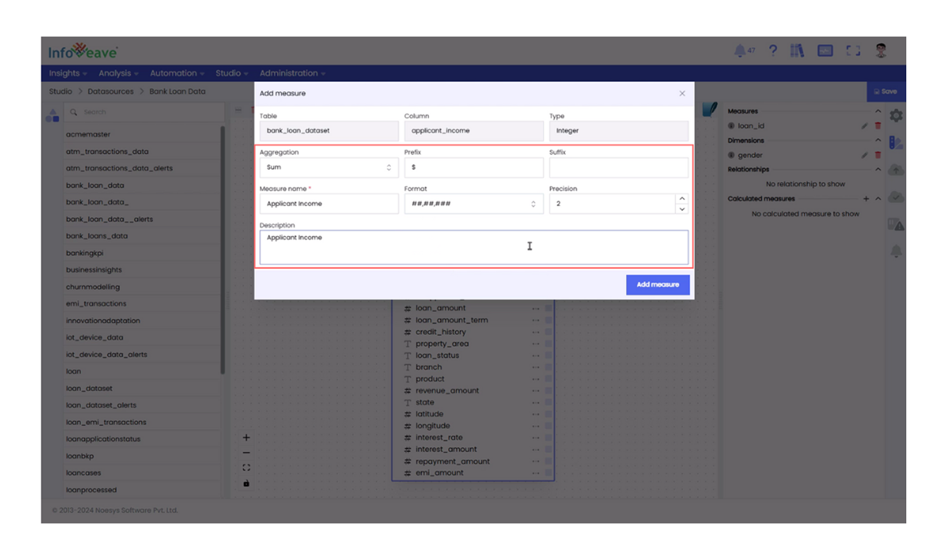The image size is (946, 560).
Task: Click the Save button
Action: click(885, 91)
